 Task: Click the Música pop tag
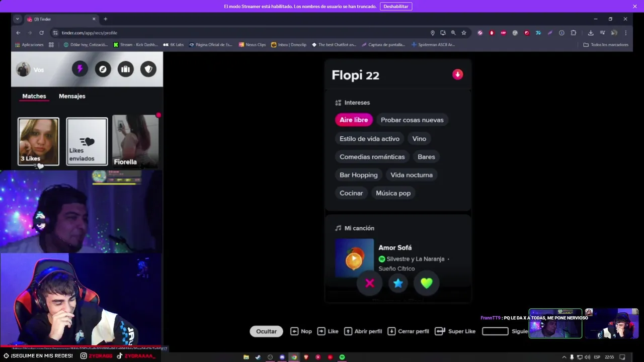click(x=393, y=193)
